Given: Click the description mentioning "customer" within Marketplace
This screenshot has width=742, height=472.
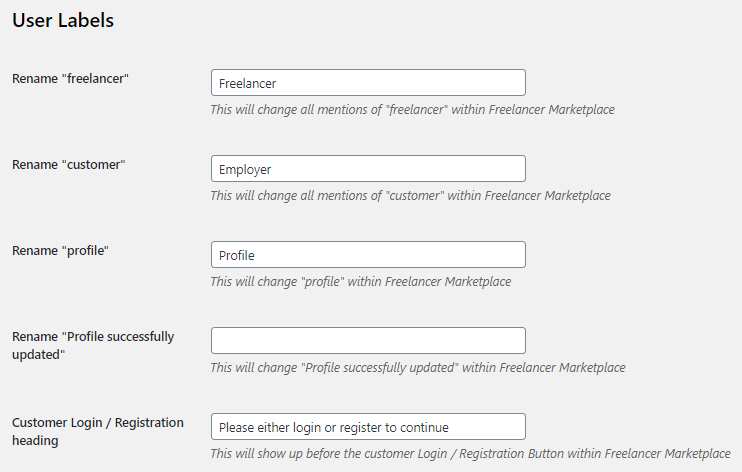Looking at the screenshot, I should [410, 196].
